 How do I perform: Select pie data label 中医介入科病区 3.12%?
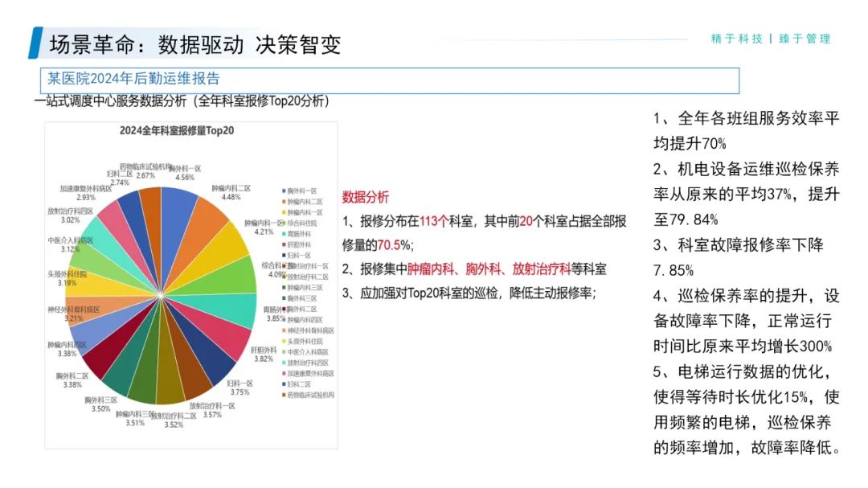pyautogui.click(x=70, y=245)
